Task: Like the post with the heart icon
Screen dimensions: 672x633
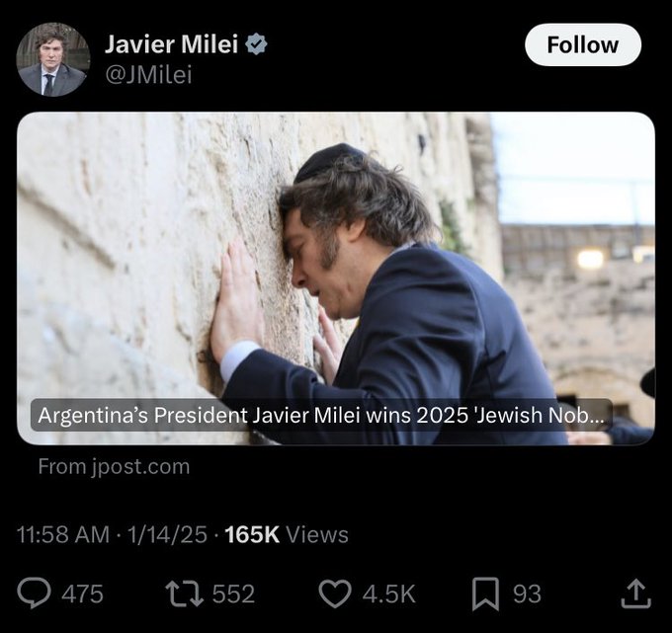Action: coord(336,593)
